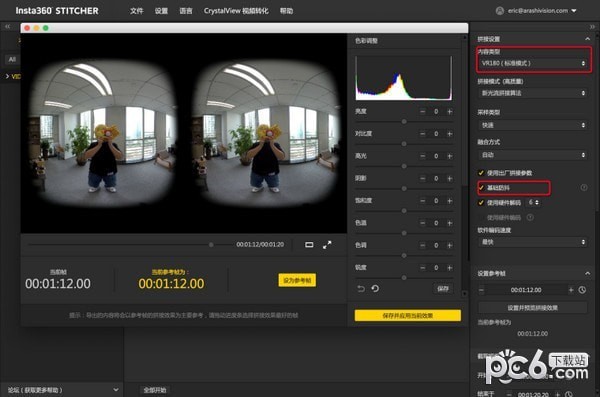Decrease 饱和度 saturation with minus icon
The width and height of the screenshot is (600, 397).
pyautogui.click(x=422, y=201)
